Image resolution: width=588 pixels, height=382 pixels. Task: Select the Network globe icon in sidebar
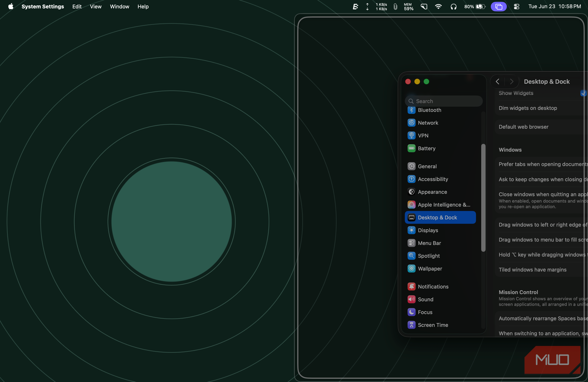tap(411, 123)
